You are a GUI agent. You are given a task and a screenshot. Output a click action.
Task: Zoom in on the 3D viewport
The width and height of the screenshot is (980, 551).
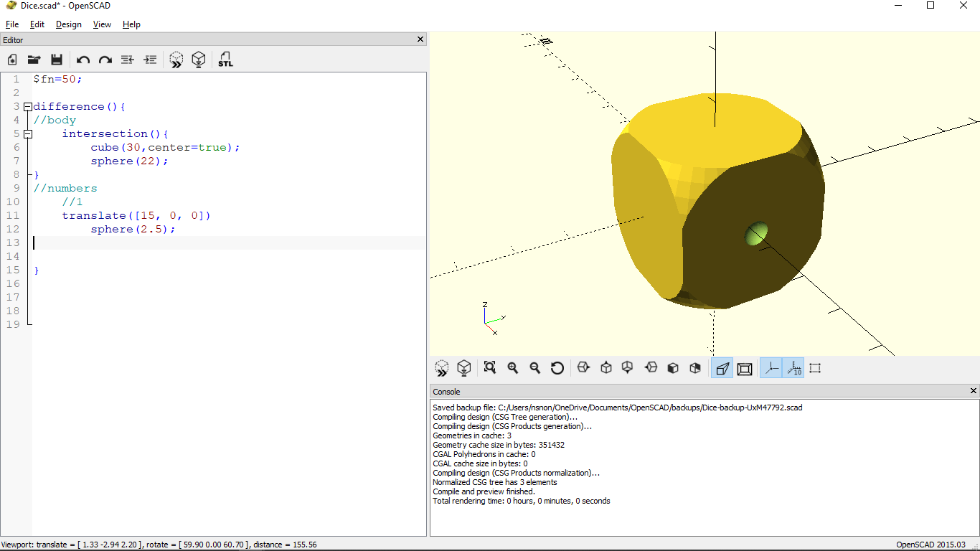tap(513, 368)
